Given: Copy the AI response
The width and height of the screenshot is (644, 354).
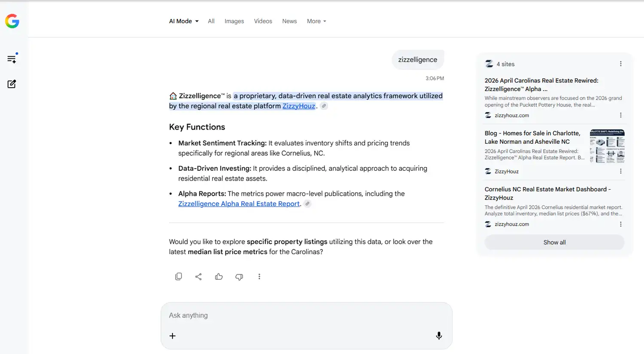Looking at the screenshot, I should 179,277.
